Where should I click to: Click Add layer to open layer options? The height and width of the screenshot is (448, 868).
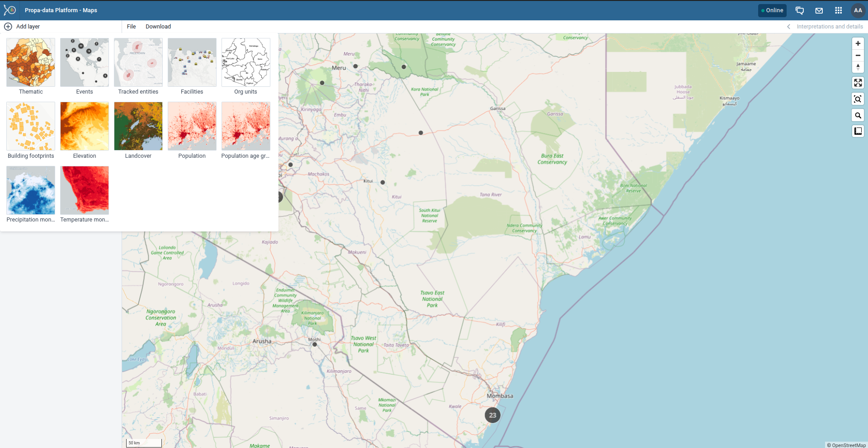[22, 27]
